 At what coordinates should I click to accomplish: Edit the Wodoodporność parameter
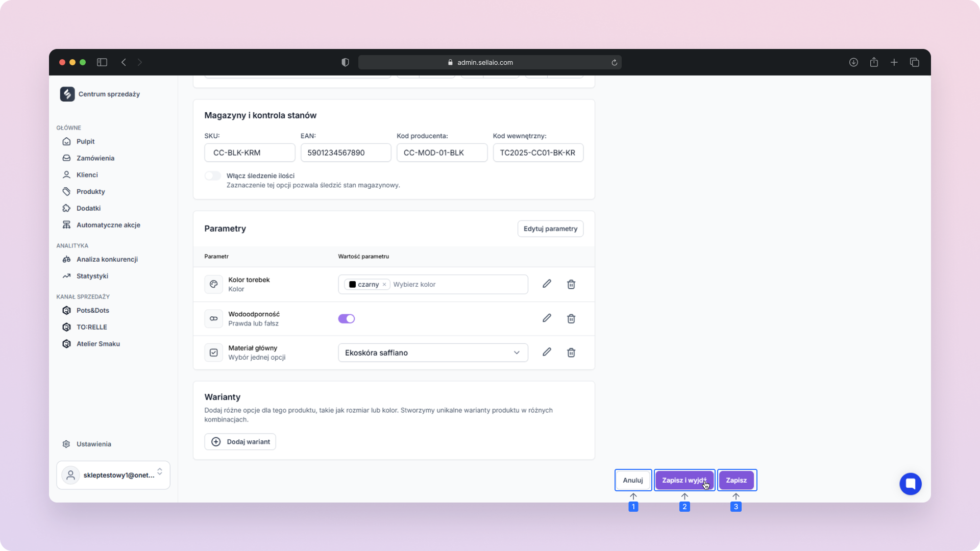[547, 318]
